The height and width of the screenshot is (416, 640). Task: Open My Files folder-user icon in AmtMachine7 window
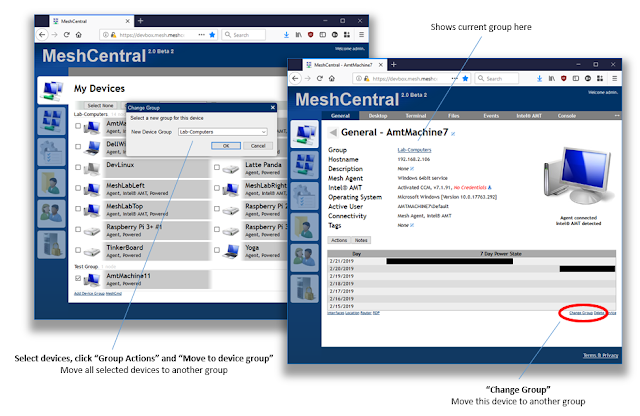point(304,227)
